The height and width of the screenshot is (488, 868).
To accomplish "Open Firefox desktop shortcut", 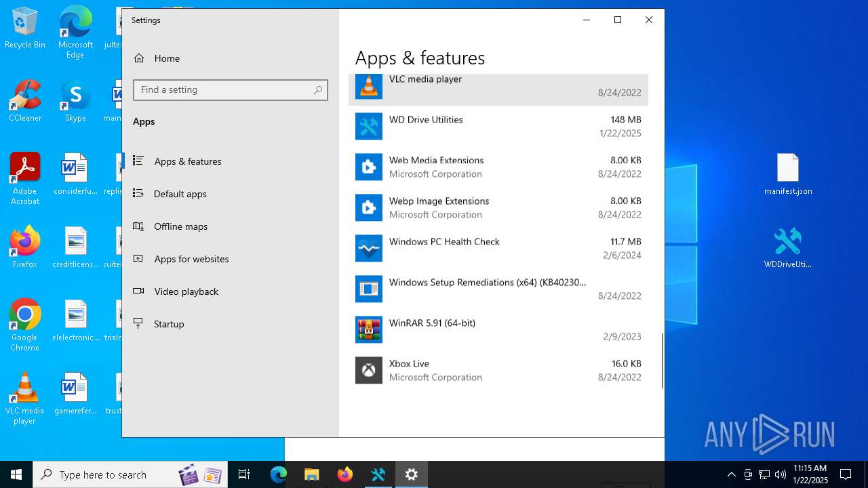I will tap(25, 247).
